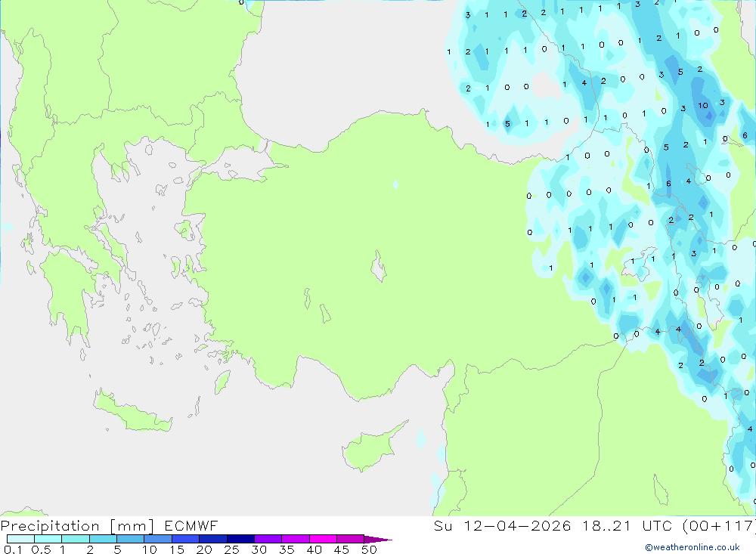Click the above-50 mm legend arrow tip
The height and width of the screenshot is (554, 756).
(x=378, y=540)
